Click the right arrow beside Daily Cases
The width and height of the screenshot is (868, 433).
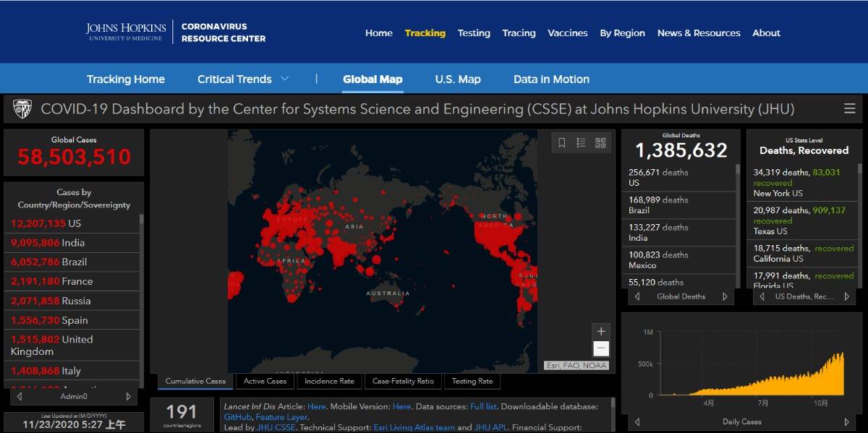tap(846, 421)
